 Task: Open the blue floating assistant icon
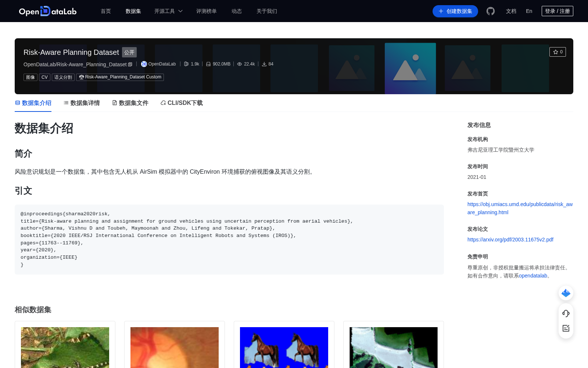(x=566, y=293)
